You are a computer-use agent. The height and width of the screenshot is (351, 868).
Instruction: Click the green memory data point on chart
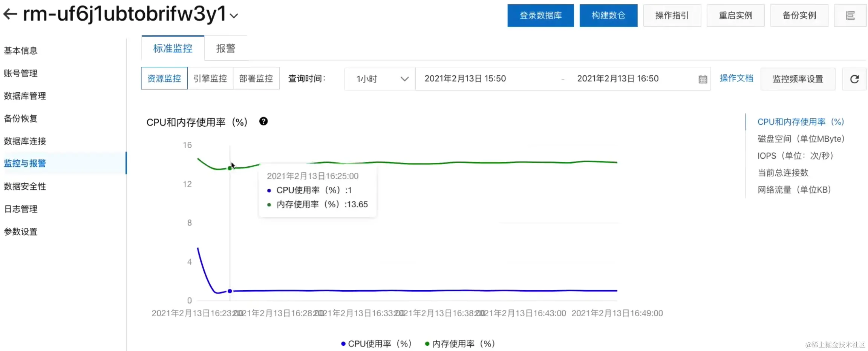coord(230,168)
